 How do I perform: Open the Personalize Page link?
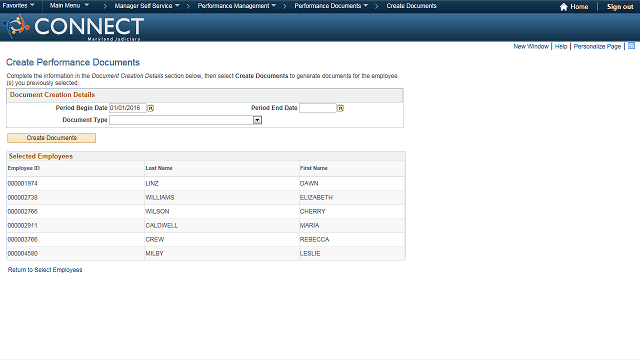597,47
